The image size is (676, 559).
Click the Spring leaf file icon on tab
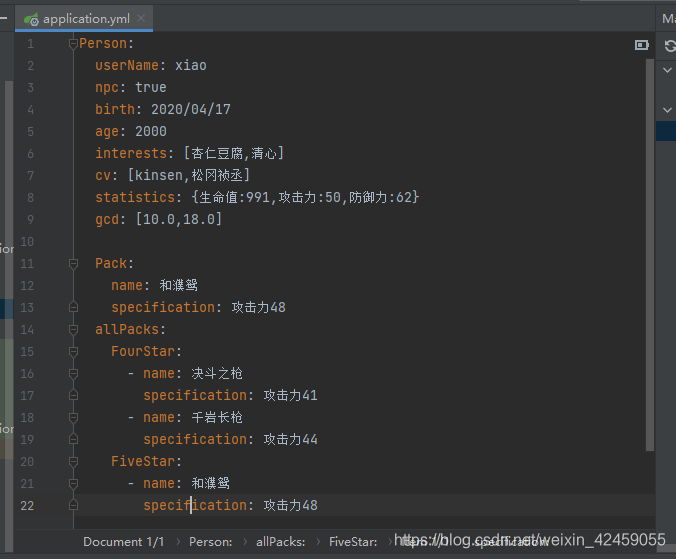point(31,19)
